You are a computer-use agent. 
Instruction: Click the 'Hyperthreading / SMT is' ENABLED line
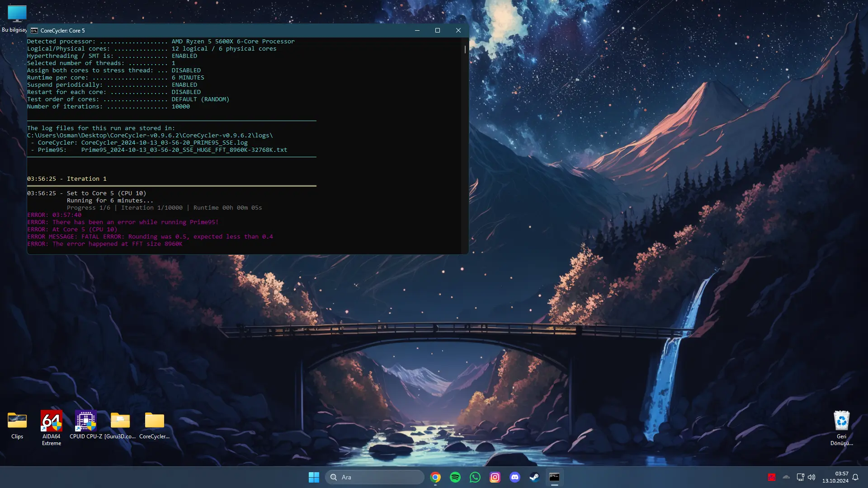(112, 56)
